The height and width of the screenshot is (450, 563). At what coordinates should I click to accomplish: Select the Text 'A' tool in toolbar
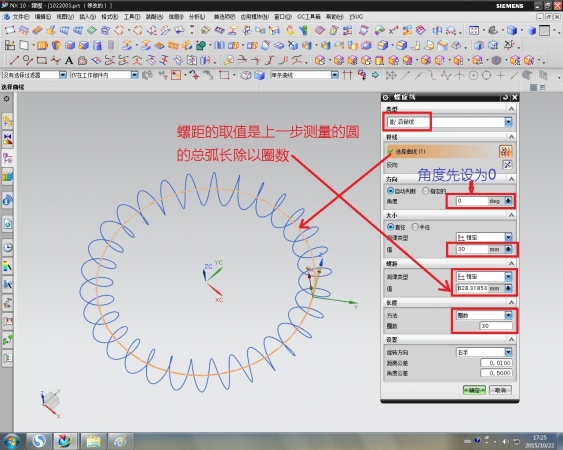[x=69, y=60]
